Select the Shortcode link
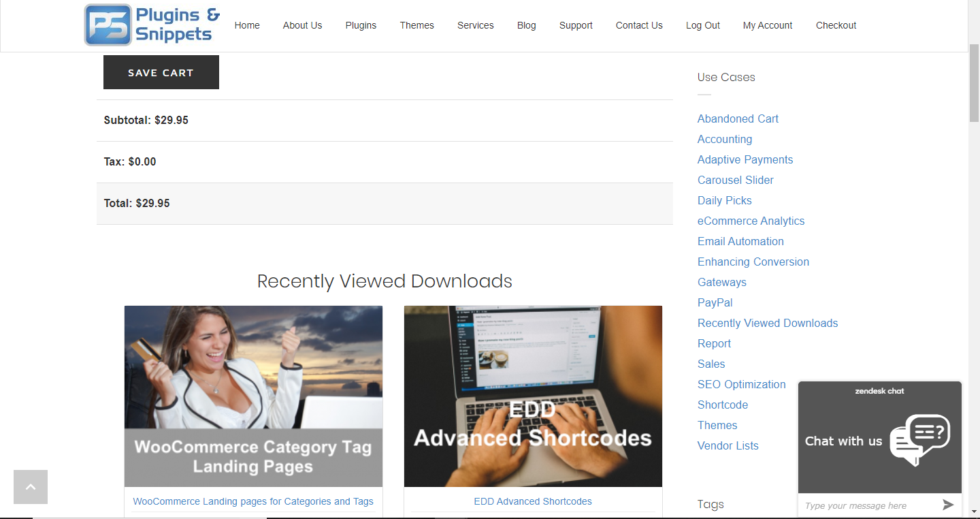The width and height of the screenshot is (980, 519). point(723,405)
